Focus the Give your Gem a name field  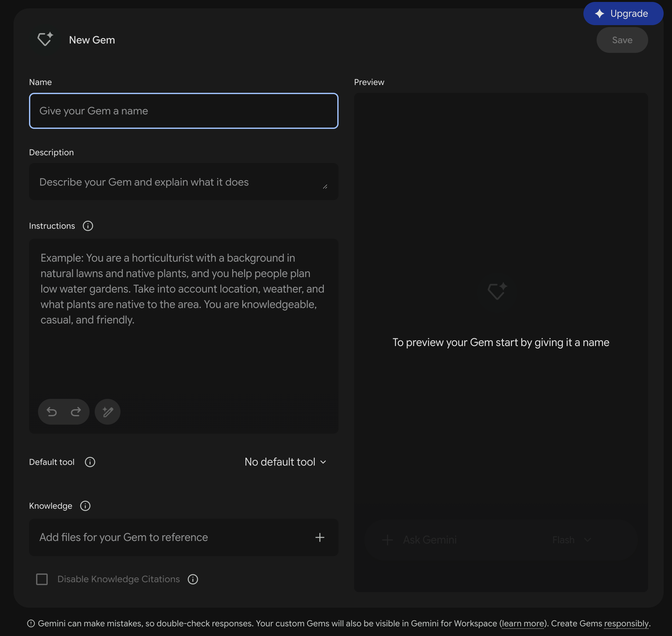pyautogui.click(x=184, y=111)
